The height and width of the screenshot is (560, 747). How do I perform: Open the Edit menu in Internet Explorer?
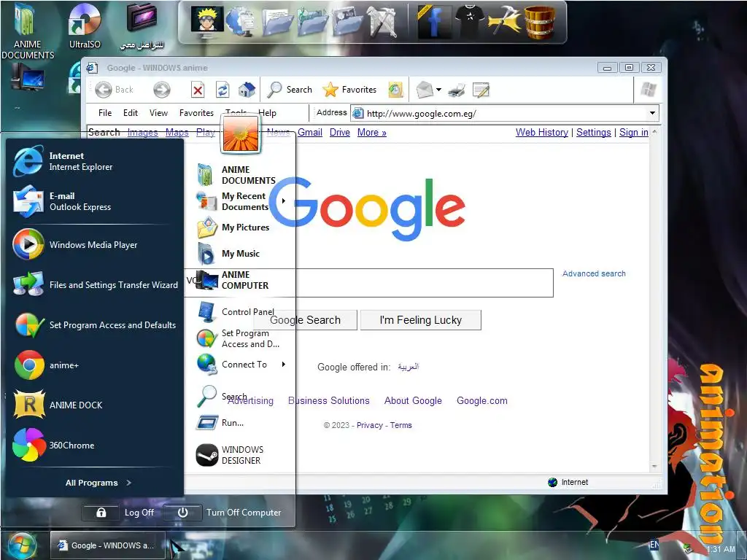coord(130,113)
